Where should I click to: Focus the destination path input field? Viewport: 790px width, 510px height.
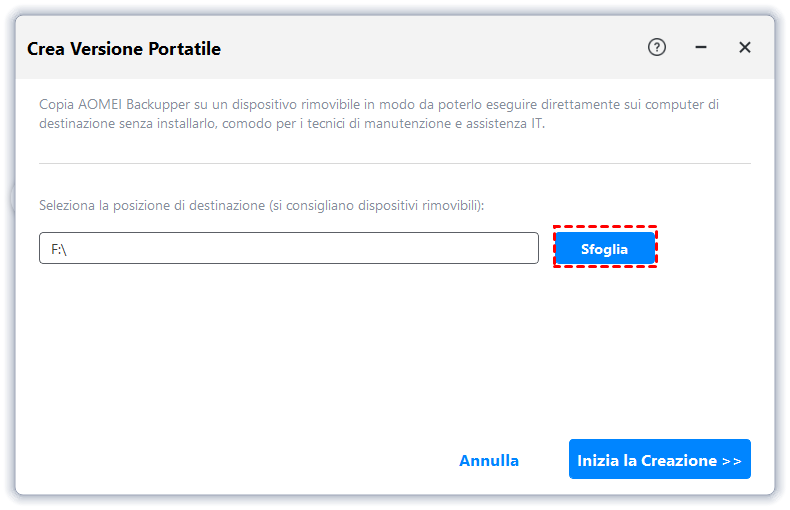click(289, 248)
